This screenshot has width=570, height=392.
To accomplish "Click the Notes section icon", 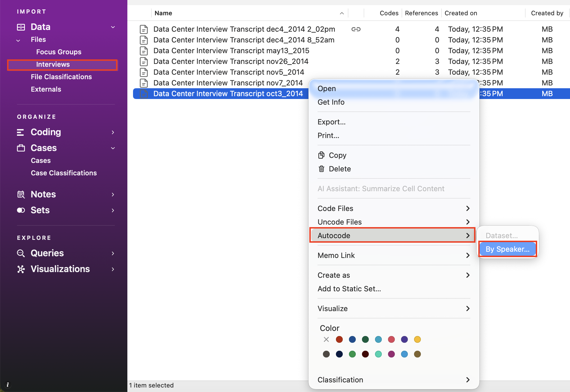I will (x=21, y=194).
